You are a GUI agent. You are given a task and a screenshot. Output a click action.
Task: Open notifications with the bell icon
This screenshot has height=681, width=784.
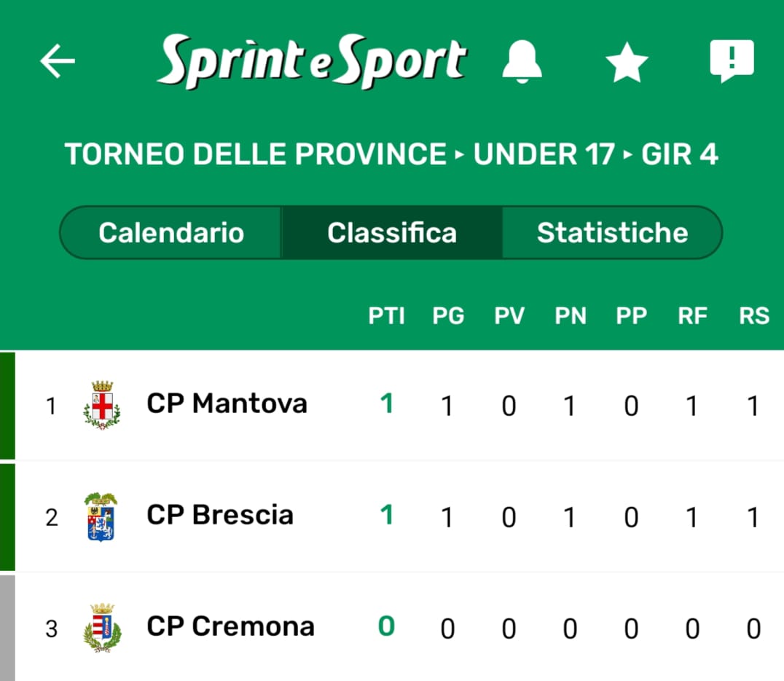(x=522, y=60)
